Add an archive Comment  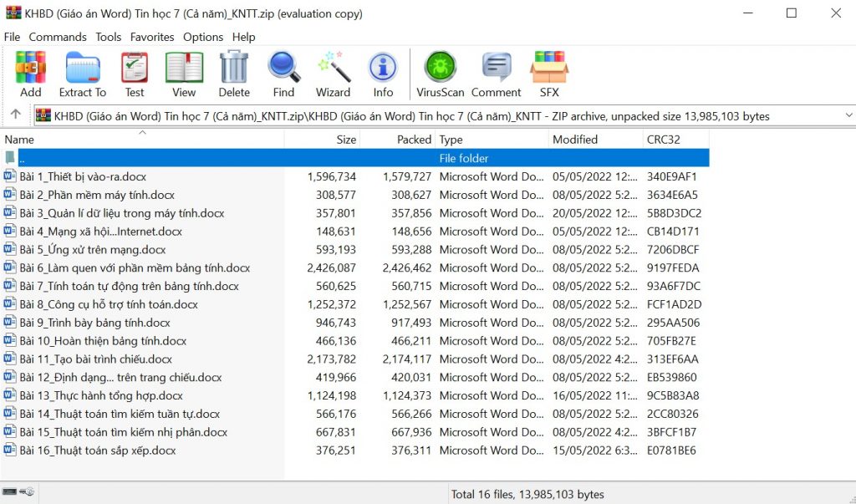496,74
